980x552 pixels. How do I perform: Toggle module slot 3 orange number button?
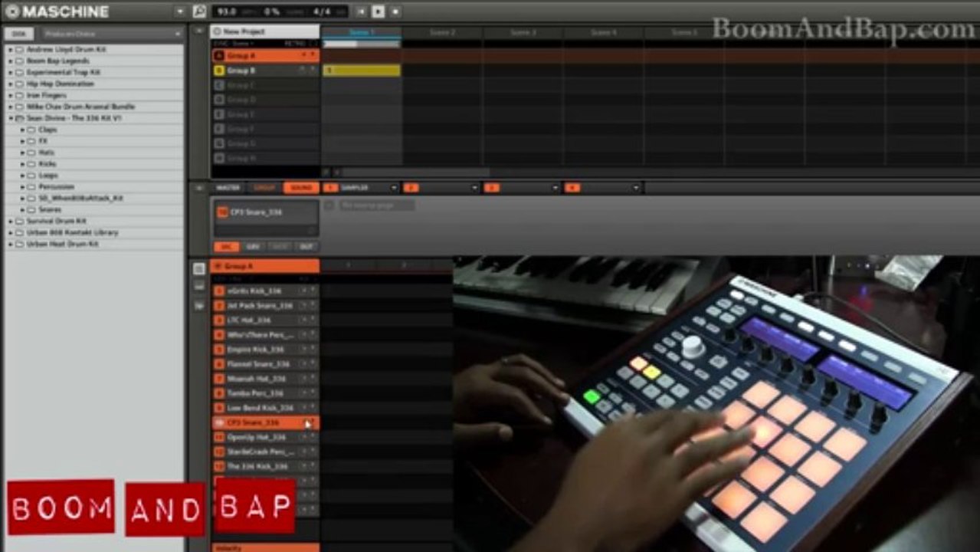(492, 188)
